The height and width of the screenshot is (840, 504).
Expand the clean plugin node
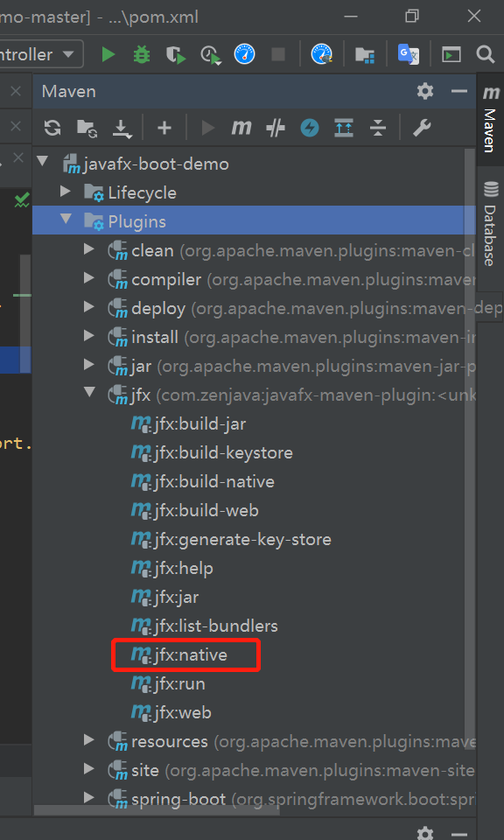pos(89,249)
